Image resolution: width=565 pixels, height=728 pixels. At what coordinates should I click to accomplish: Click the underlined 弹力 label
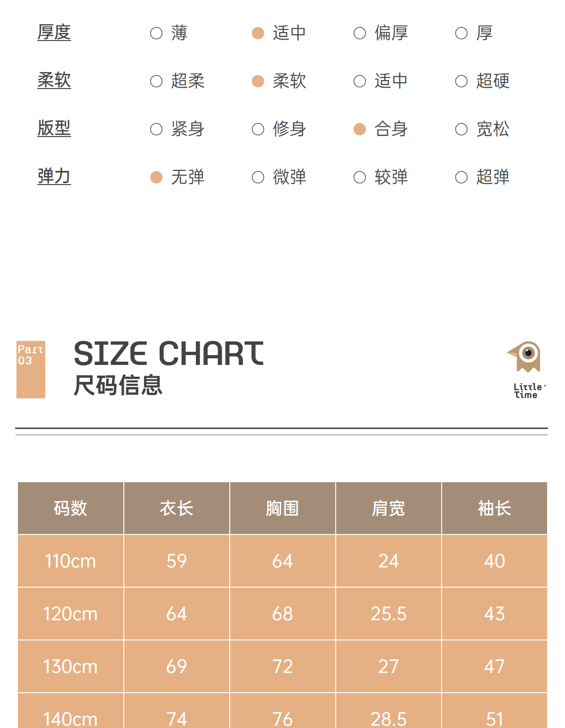pyautogui.click(x=54, y=177)
